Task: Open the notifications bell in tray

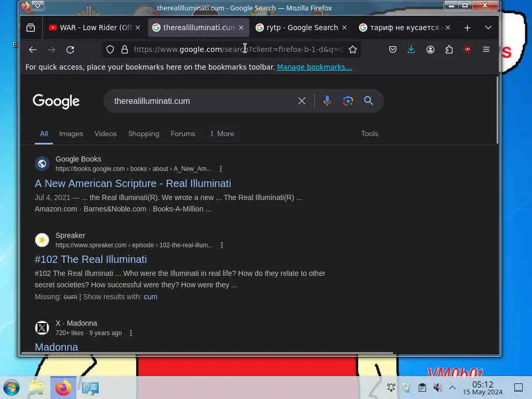Action: coord(391,388)
